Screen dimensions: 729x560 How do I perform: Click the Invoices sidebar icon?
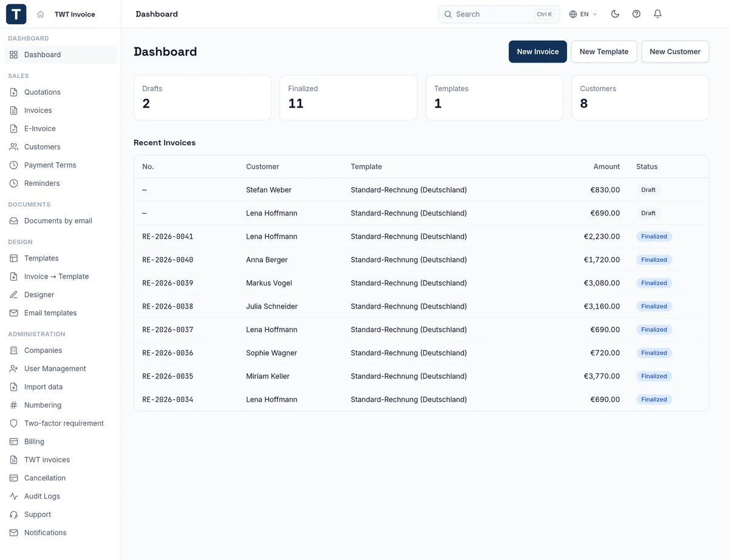14,111
